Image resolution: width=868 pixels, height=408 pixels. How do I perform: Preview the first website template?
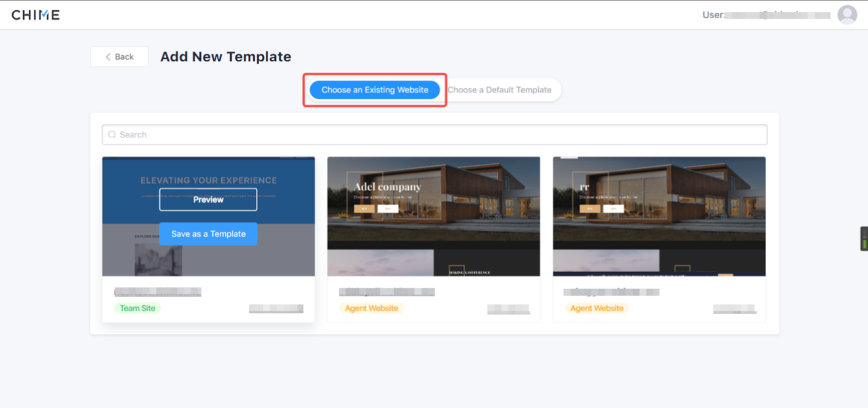click(208, 199)
